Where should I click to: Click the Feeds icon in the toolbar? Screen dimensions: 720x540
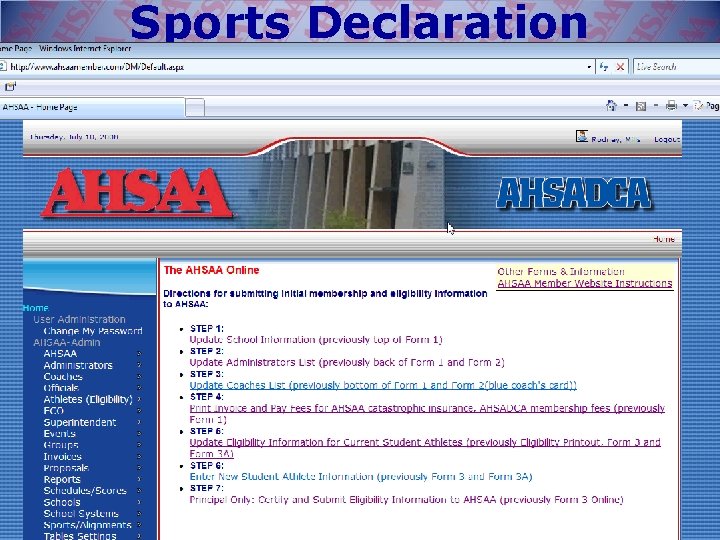(641, 106)
